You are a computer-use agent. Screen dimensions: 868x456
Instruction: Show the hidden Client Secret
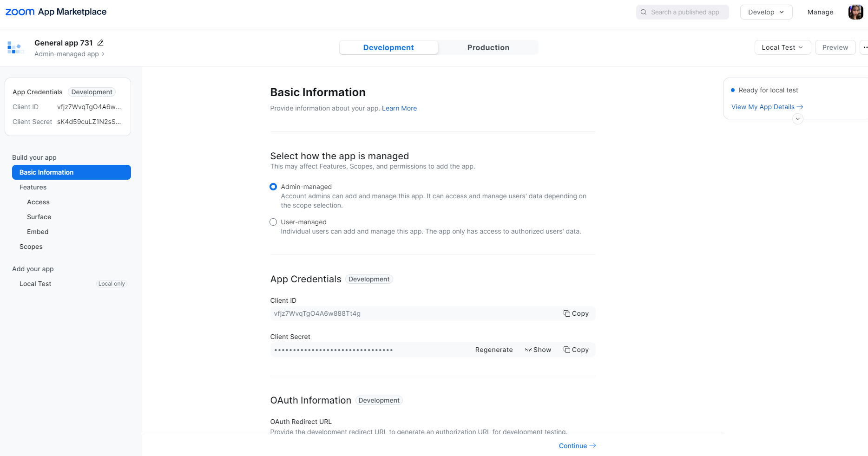(538, 350)
